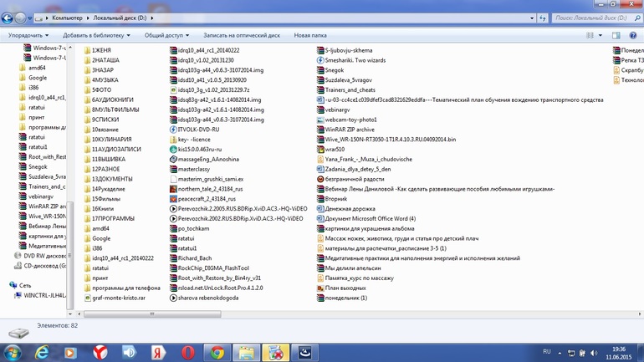Open the Общий доступ dropdown
The height and width of the screenshot is (362, 644).
(166, 36)
